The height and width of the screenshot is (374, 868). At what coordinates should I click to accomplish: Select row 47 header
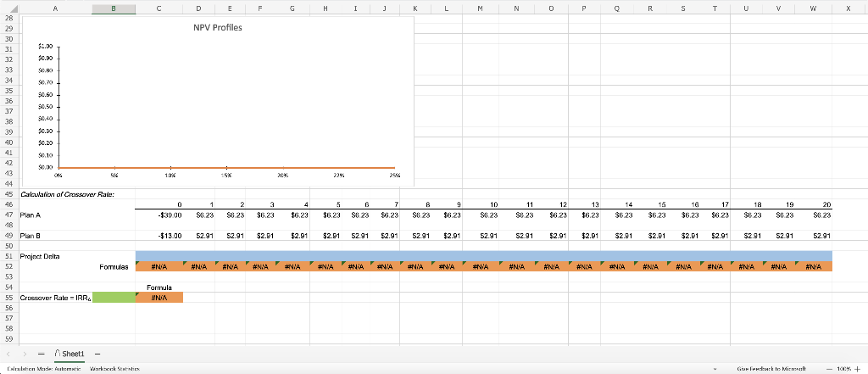(8, 215)
